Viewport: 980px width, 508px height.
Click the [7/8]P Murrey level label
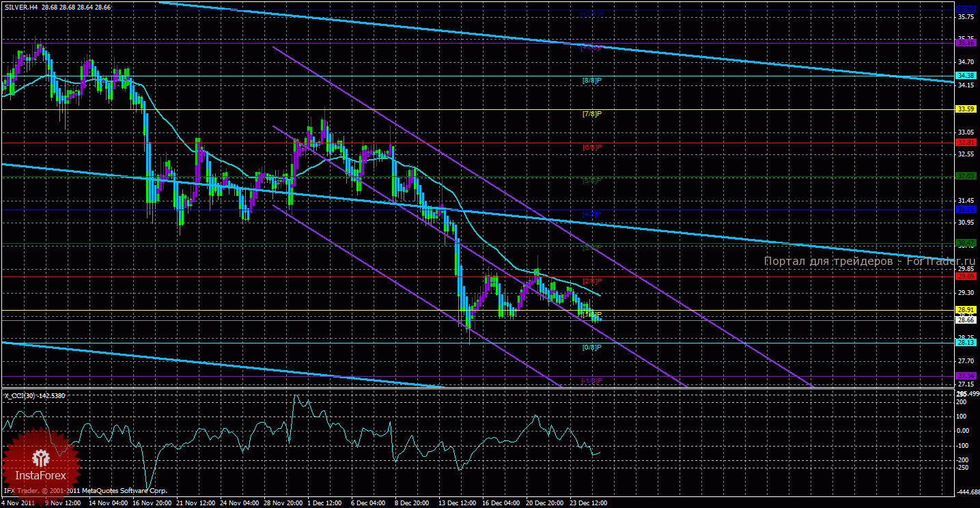click(591, 114)
